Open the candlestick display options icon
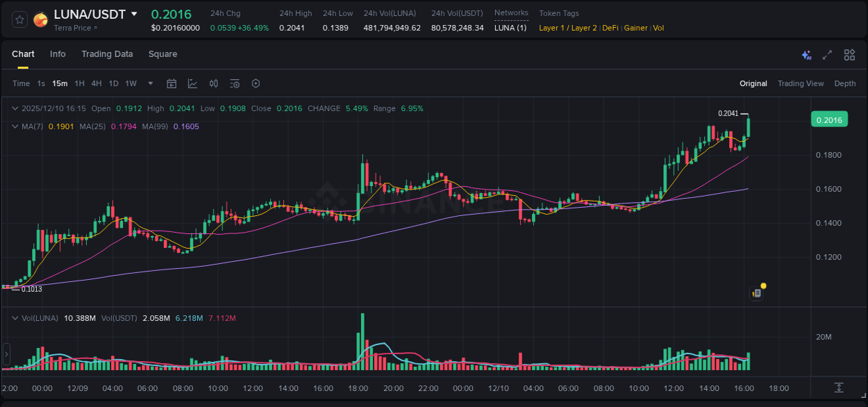Viewport: 868px width, 407px height. tap(213, 83)
